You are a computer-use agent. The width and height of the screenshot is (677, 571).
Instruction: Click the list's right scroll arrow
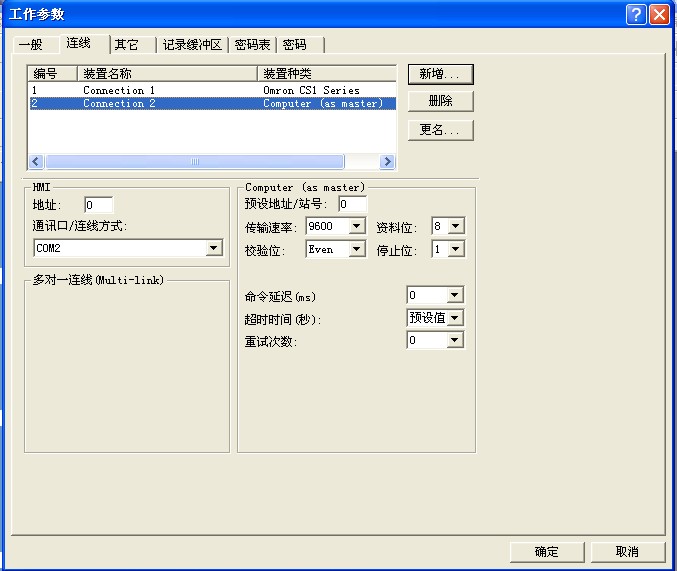(387, 161)
